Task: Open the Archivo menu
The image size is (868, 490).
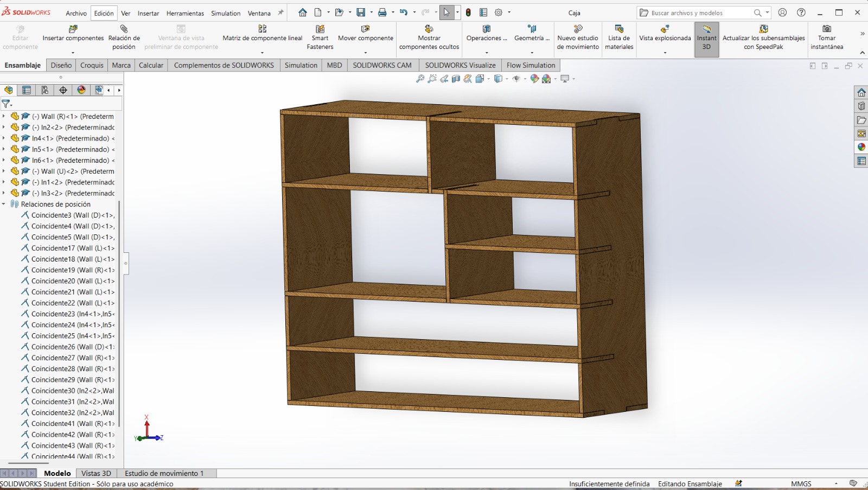Action: (76, 13)
